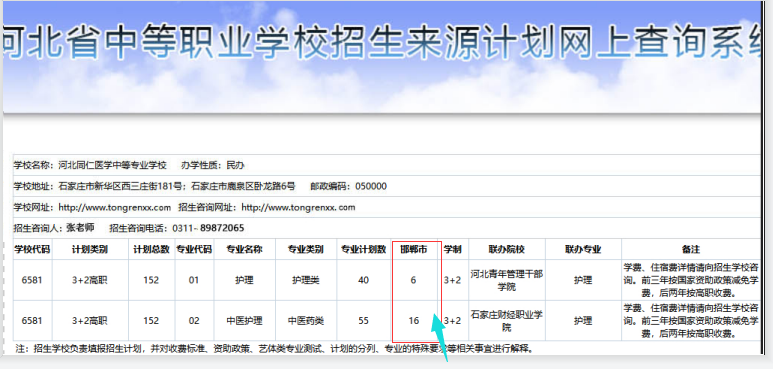Open the 招生咨询网址 tongrenxx link
This screenshot has width=773, height=369.
(298, 207)
